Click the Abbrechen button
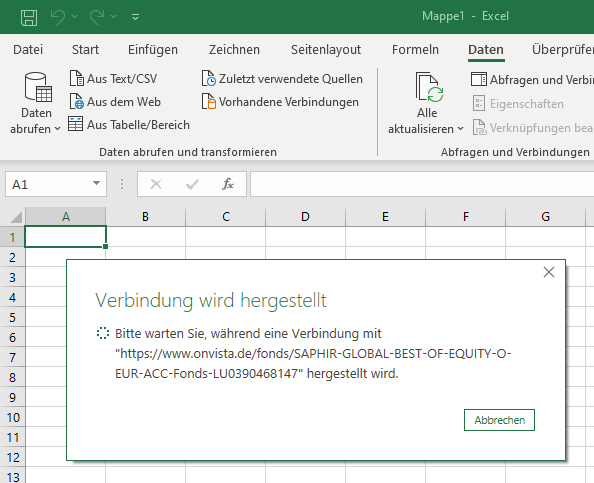Image resolution: width=594 pixels, height=483 pixels. (x=499, y=420)
